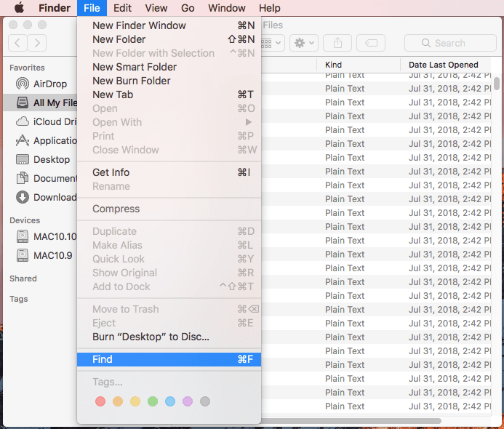This screenshot has width=504, height=429.
Task: Click the Share toolbar button
Action: (337, 43)
